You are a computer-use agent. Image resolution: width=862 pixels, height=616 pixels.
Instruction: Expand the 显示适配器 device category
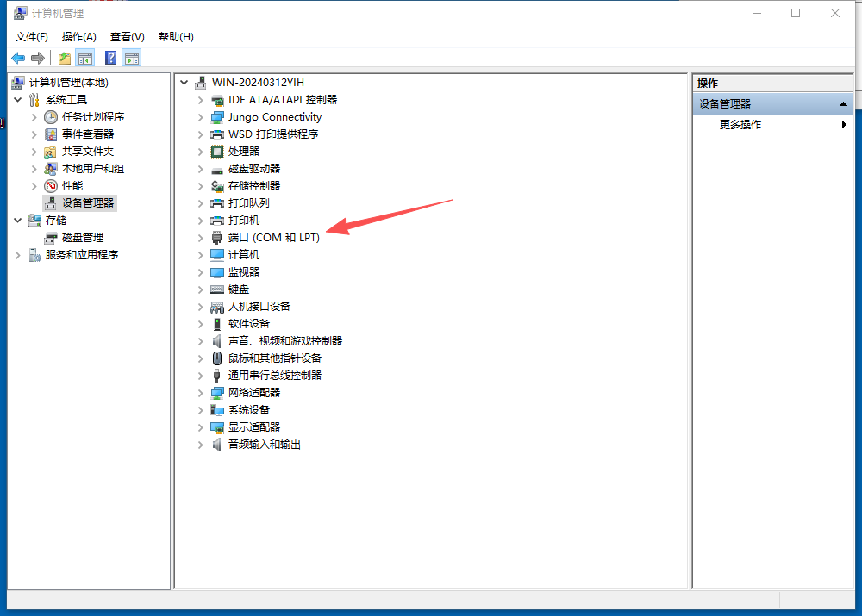[x=201, y=427]
